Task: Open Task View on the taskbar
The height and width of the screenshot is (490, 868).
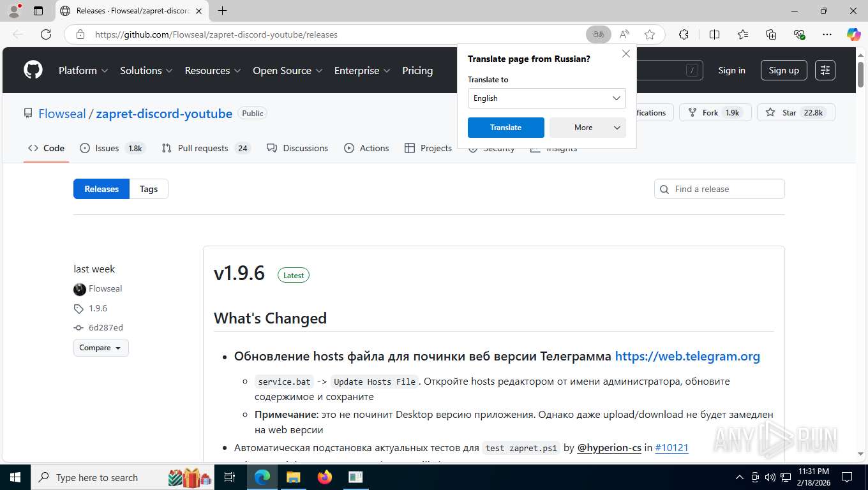Action: 230,477
